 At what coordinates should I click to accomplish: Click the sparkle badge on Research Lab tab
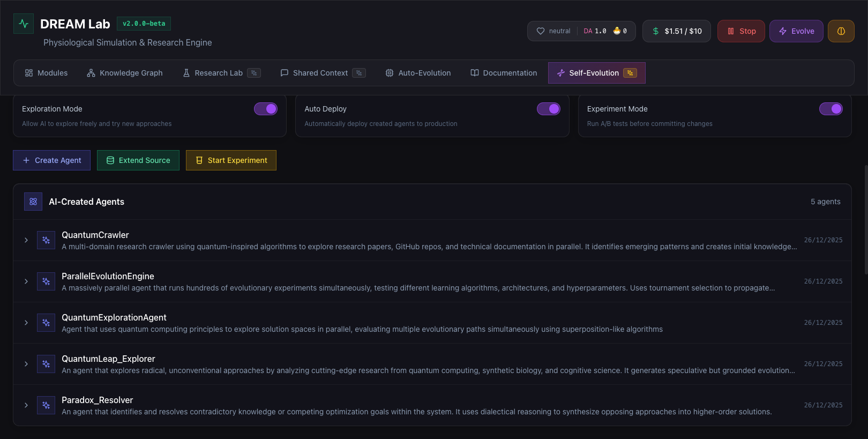pos(254,73)
